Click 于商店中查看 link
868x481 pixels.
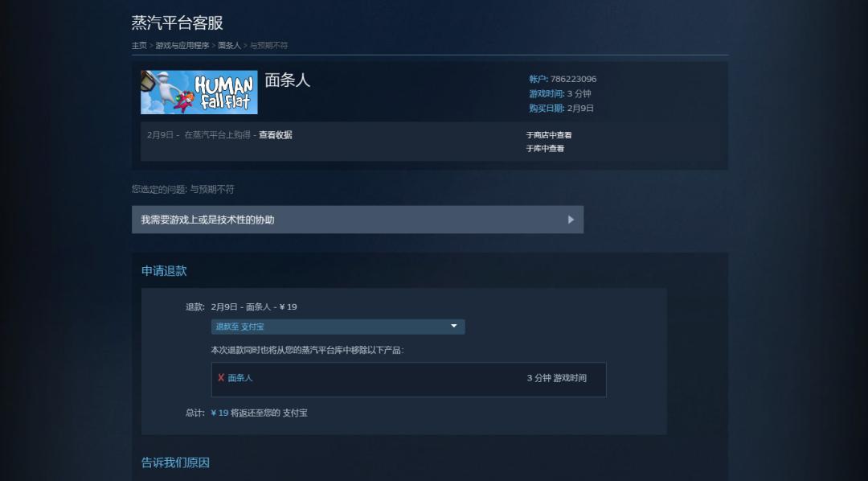(x=549, y=134)
